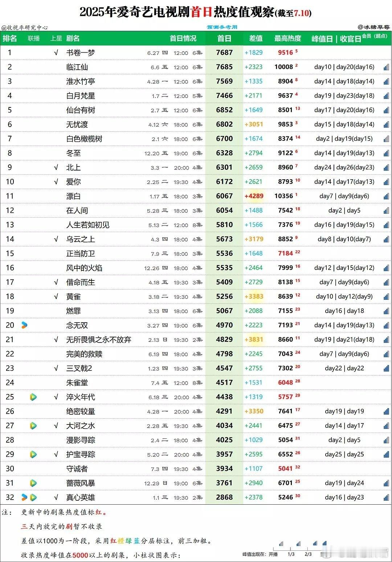The height and width of the screenshot is (562, 392).
Task: Click the 最高热度 column header
Action: point(287,38)
